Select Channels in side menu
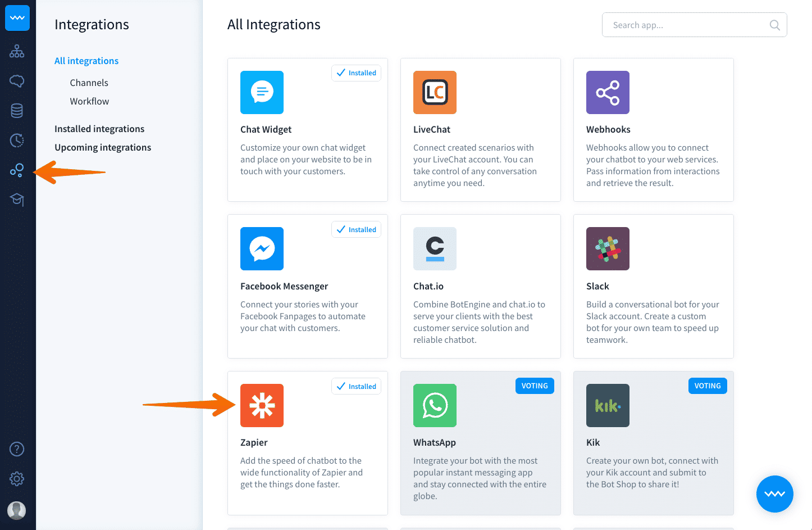 (x=89, y=83)
